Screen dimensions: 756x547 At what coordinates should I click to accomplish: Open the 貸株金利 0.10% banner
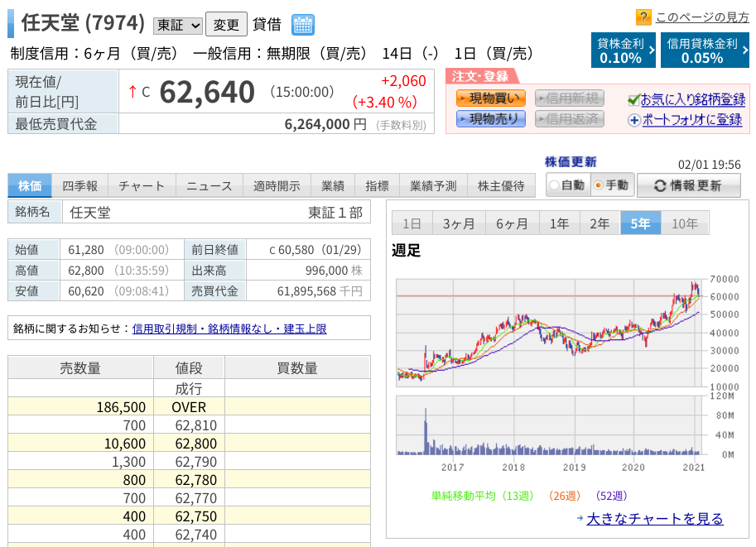pos(624,50)
